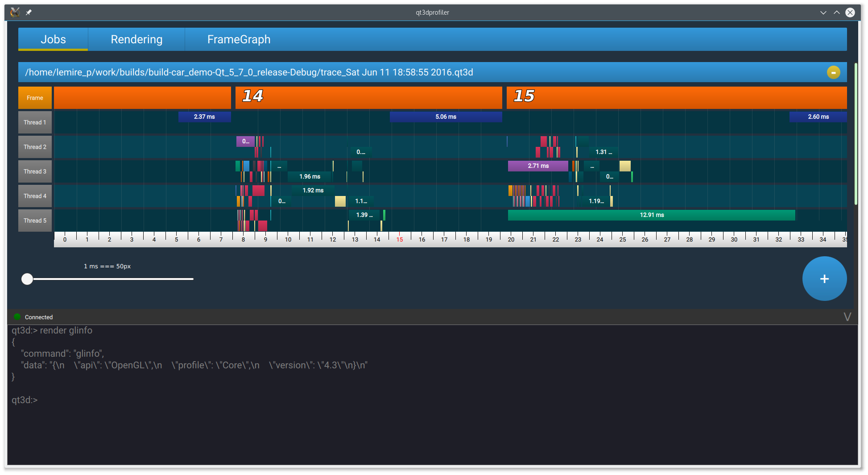
Task: Select frame 15 header bar
Action: 676,97
